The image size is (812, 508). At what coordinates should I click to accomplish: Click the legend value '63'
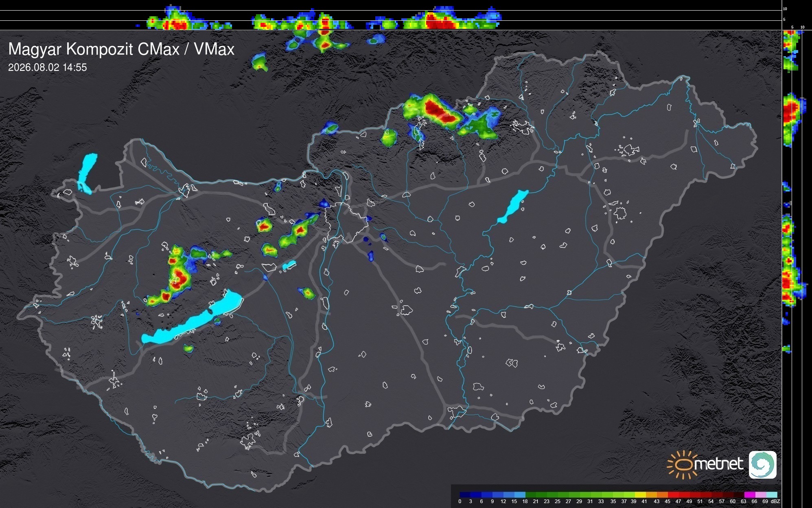coord(744,501)
